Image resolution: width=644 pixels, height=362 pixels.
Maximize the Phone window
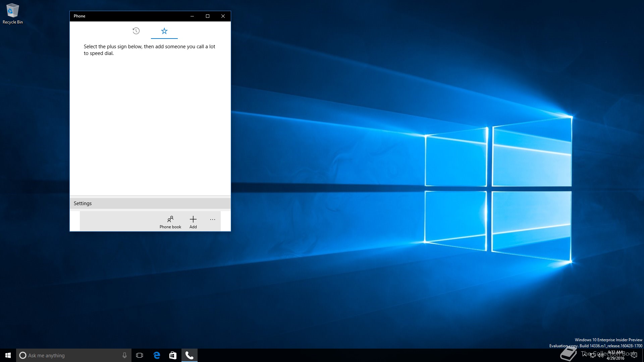tap(208, 16)
